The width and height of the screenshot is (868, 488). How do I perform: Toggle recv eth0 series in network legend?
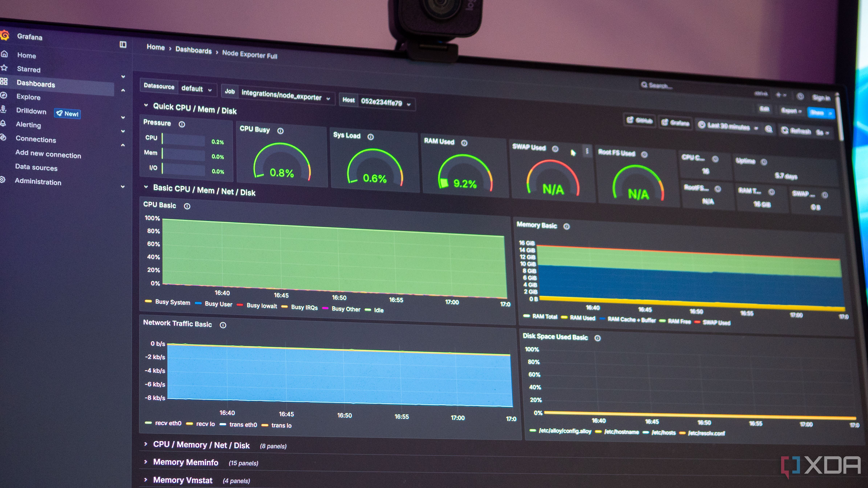coord(168,423)
